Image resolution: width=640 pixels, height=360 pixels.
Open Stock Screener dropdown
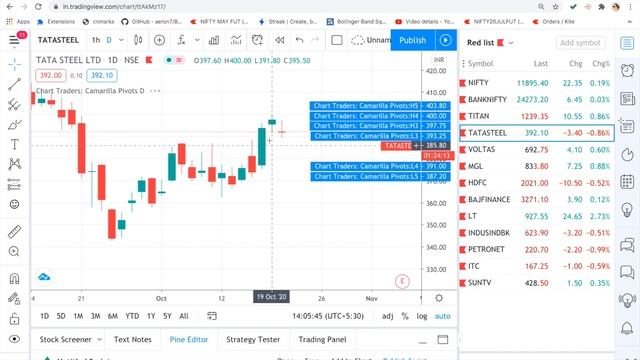pyautogui.click(x=70, y=339)
